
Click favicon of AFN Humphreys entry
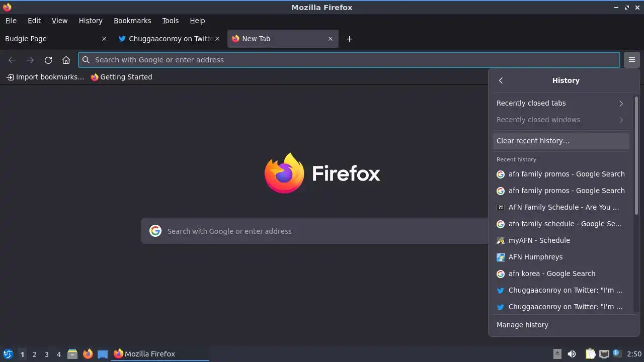pos(501,257)
